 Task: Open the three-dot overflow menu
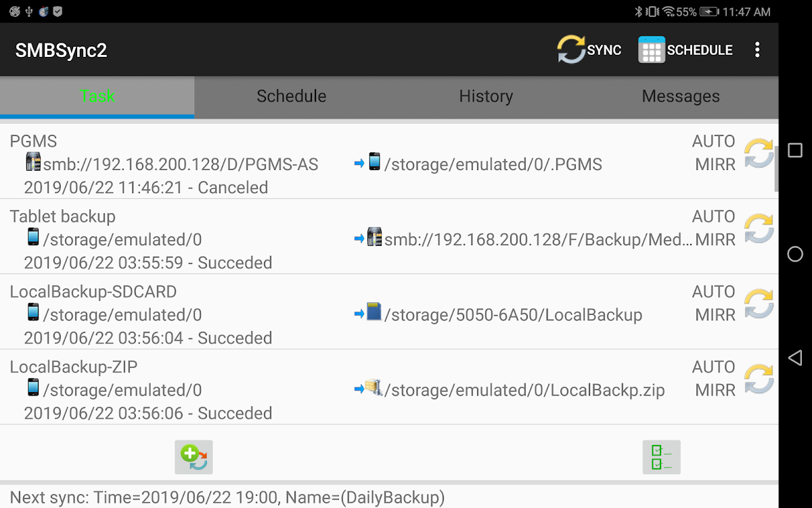(757, 49)
